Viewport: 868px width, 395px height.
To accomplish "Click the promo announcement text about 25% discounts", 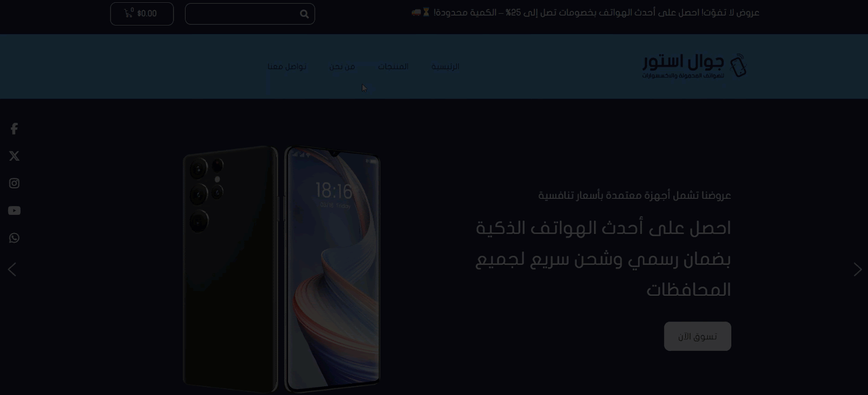I will pyautogui.click(x=585, y=12).
